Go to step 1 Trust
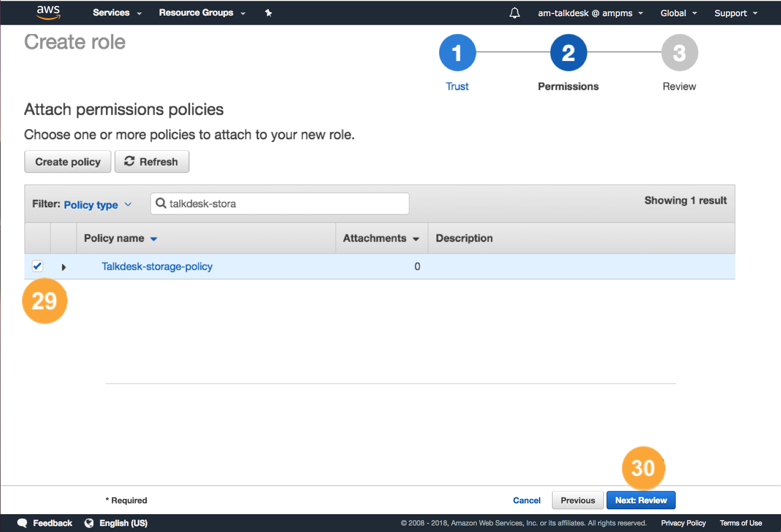Viewport: 781px width, 532px height. point(457,52)
